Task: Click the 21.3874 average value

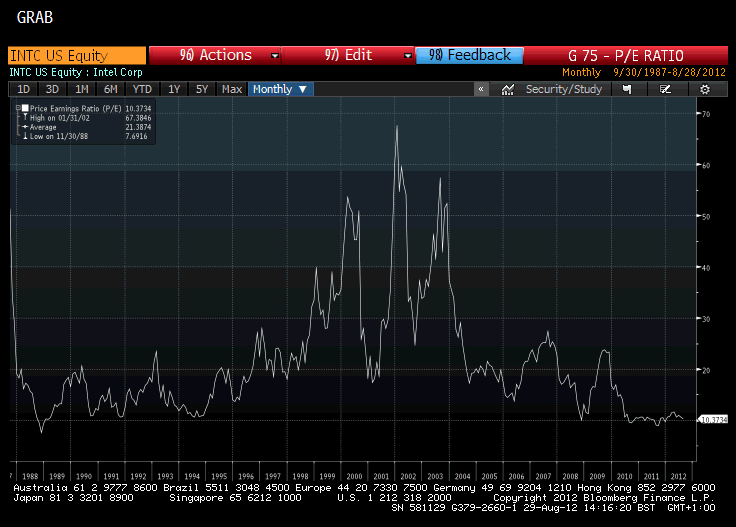Action: pos(138,127)
